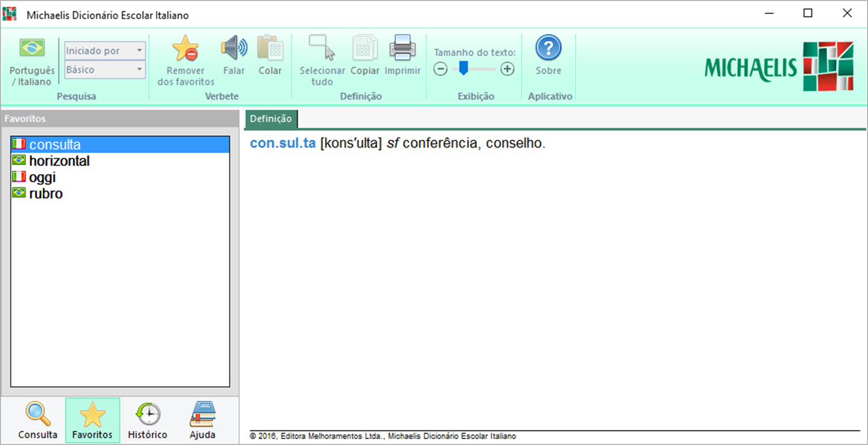Click the Copiar icon
Image resolution: width=868 pixels, height=445 pixels.
tap(365, 48)
